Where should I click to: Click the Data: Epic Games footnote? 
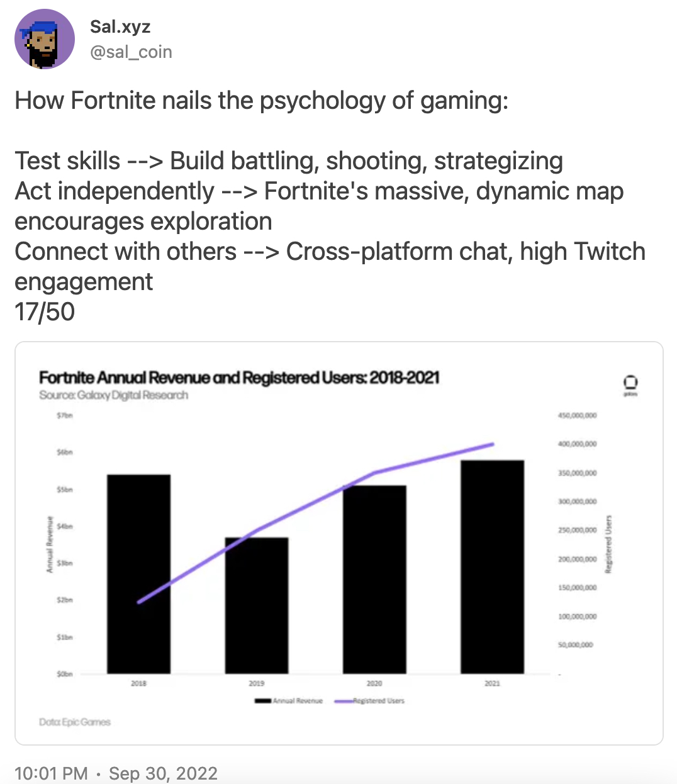pos(75,722)
